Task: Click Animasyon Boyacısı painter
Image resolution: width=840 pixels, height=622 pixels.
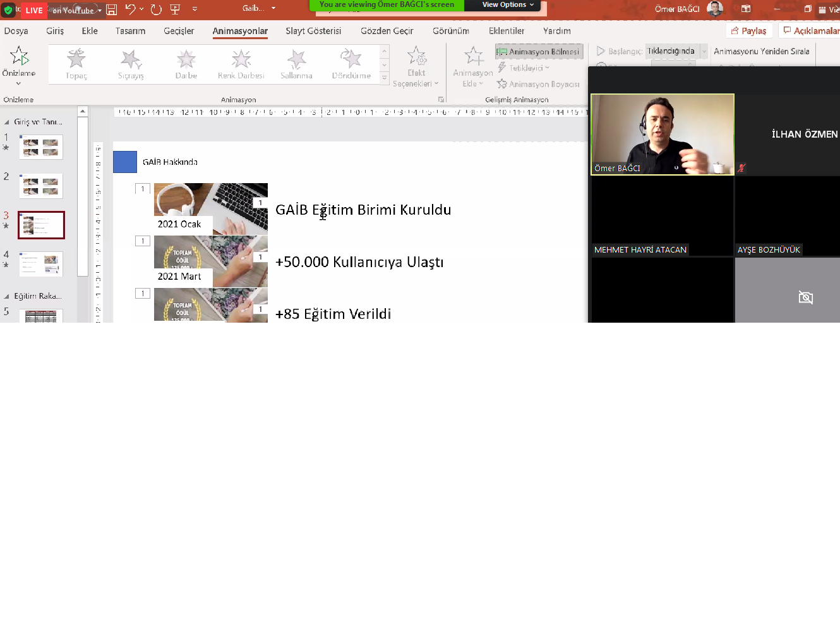Action: pyautogui.click(x=539, y=83)
